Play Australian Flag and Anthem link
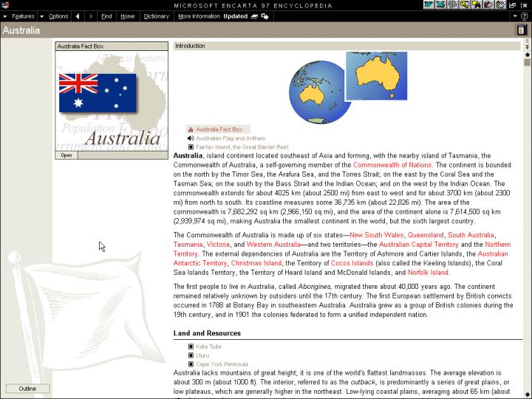Viewport: 532px width, 399px height. [x=231, y=138]
